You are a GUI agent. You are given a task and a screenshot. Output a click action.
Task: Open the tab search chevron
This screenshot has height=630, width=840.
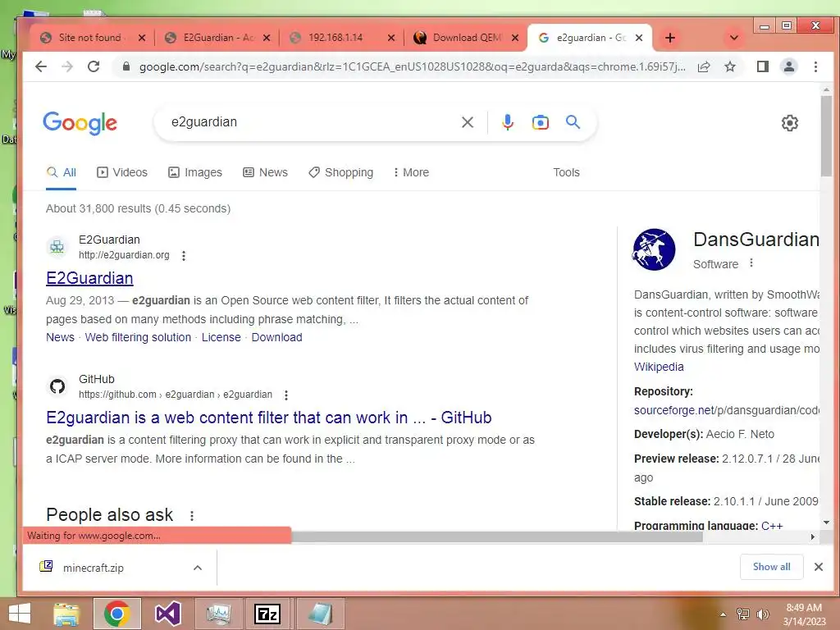click(x=734, y=38)
